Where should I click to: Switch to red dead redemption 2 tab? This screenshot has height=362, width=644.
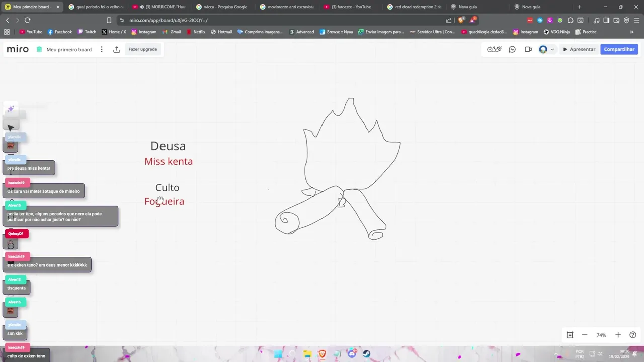click(x=415, y=7)
